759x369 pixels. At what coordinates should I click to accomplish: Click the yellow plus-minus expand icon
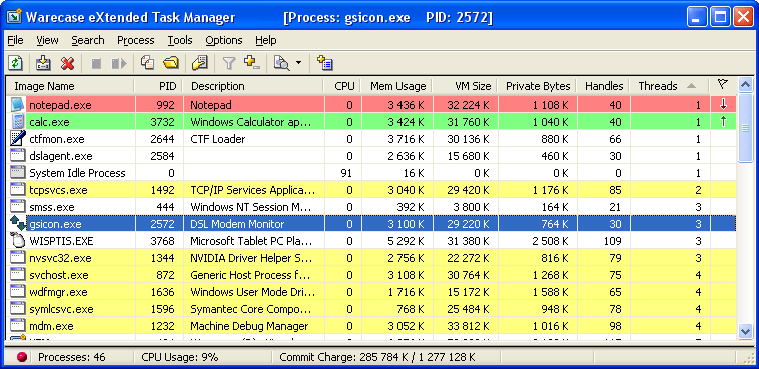click(252, 62)
